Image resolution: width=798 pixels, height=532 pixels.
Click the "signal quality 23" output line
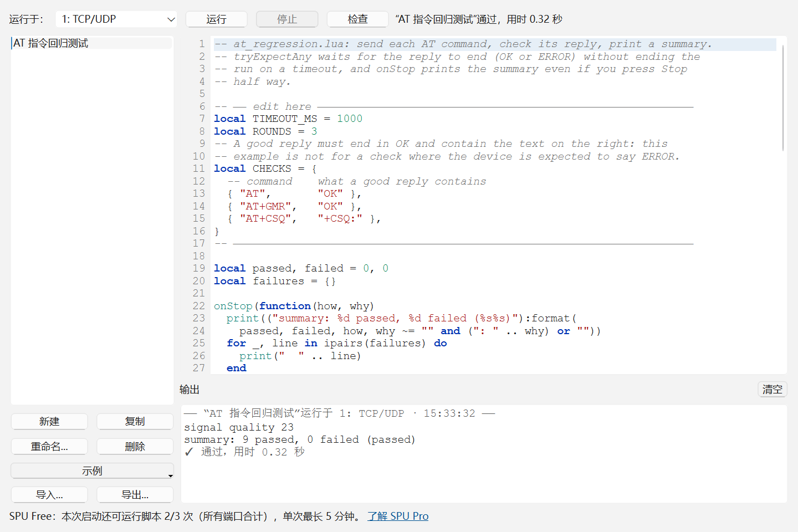(x=239, y=427)
